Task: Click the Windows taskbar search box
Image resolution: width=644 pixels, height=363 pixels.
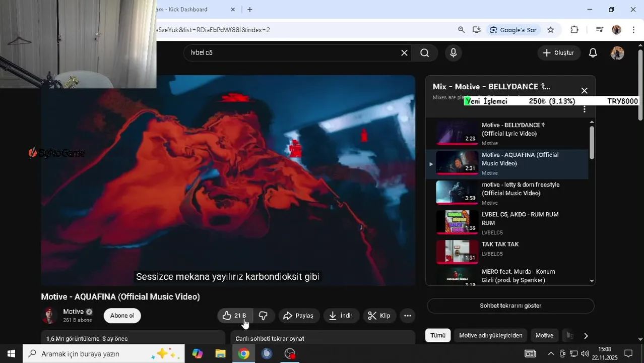Action: click(x=104, y=353)
